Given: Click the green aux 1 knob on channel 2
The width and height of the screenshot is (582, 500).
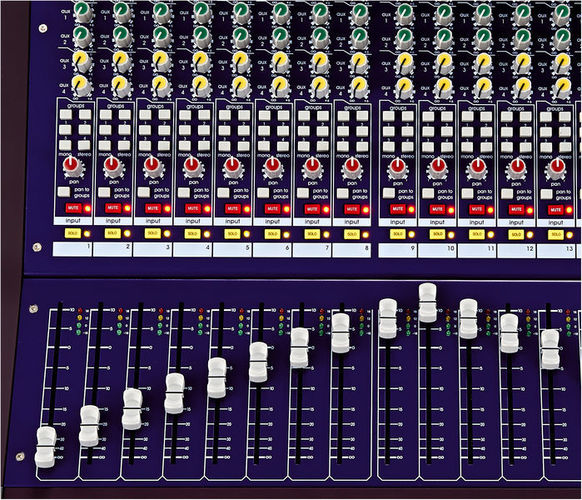Looking at the screenshot, I should click(122, 12).
